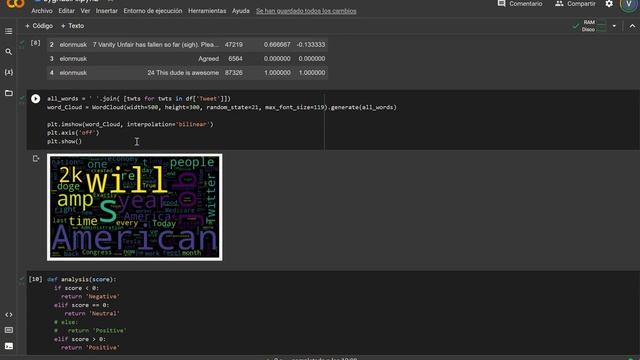
Task: Click the word cloud output image
Action: 135,207
